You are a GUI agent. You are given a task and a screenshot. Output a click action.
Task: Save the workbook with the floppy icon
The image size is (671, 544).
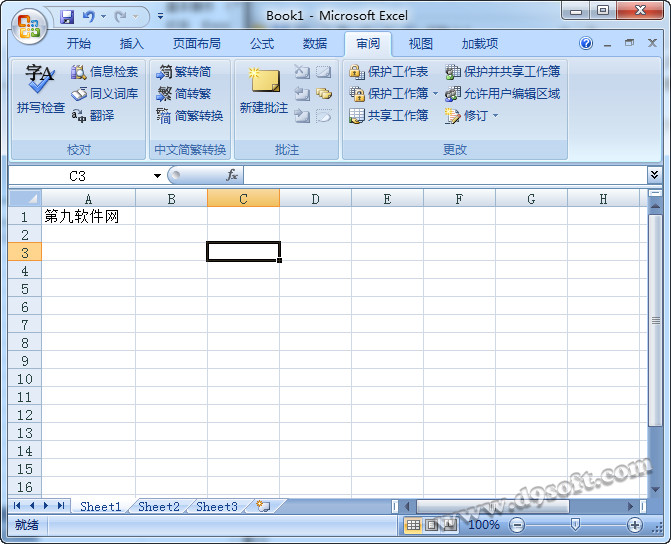67,17
